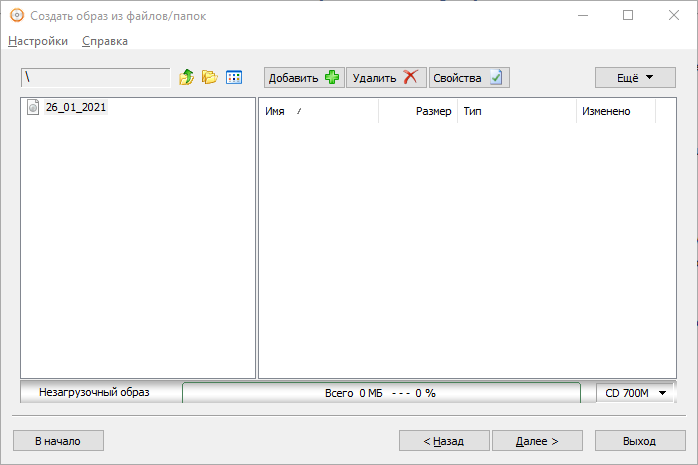The height and width of the screenshot is (465, 698).
Task: Open the CD 700M size dropdown
Action: click(x=636, y=393)
